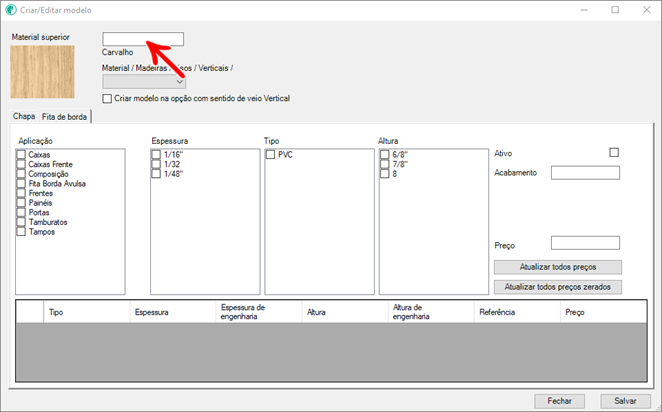Click the Fechar button
This screenshot has height=412, width=662.
(559, 401)
